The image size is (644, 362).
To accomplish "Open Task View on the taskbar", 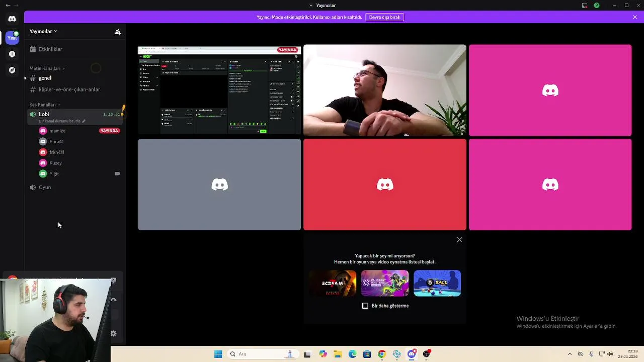I will [x=307, y=354].
